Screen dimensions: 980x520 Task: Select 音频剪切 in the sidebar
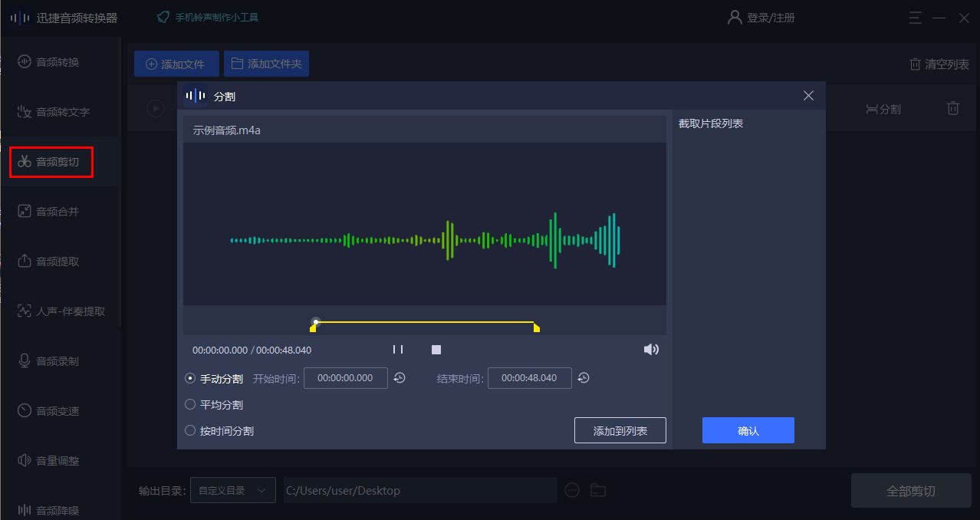pos(51,162)
